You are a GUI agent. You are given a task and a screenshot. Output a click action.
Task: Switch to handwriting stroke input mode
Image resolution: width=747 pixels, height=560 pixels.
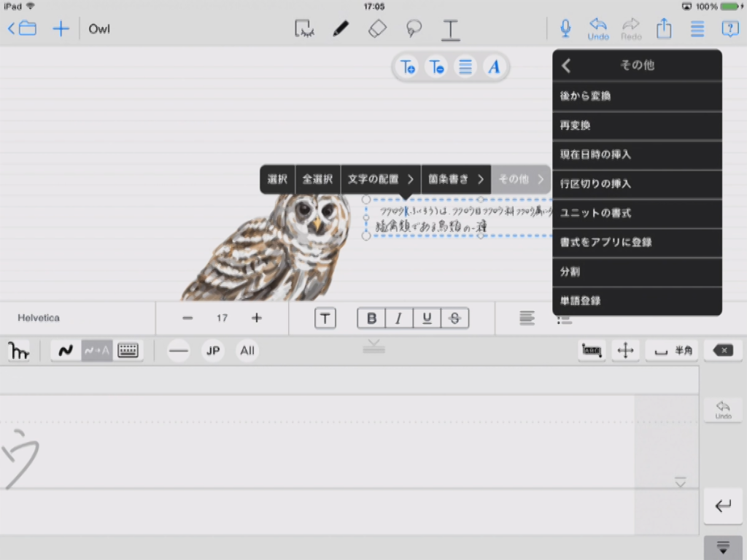click(66, 351)
